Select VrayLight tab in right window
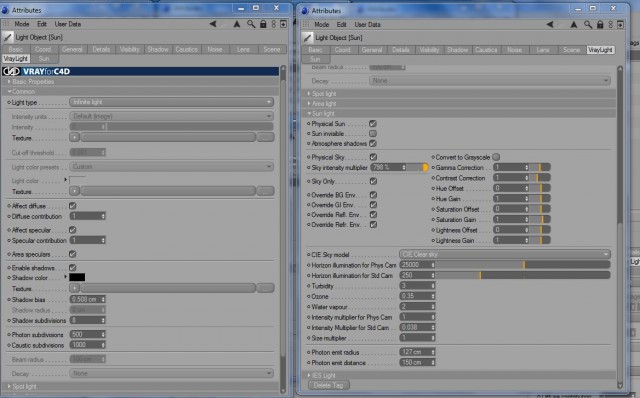Image resolution: width=640 pixels, height=398 pixels. 600,50
